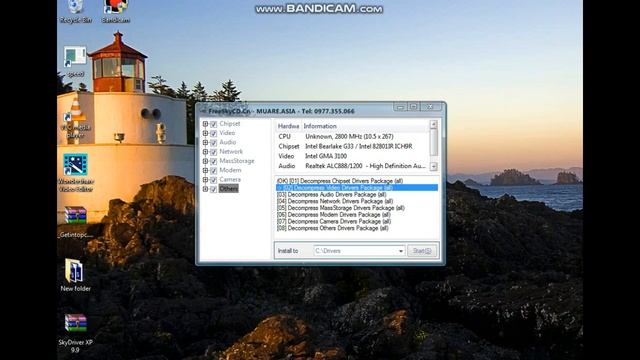Uncheck the Others checkbox
This screenshot has height=360, width=640.
[213, 189]
